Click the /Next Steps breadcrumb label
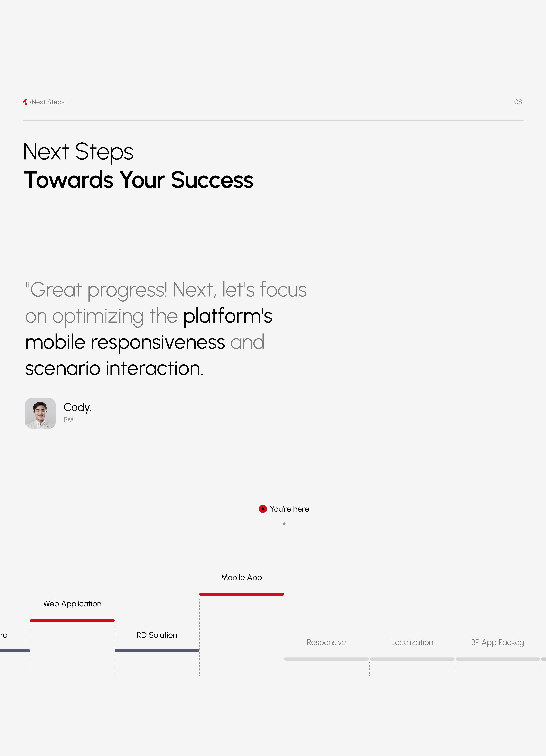The image size is (546, 756). [x=47, y=102]
